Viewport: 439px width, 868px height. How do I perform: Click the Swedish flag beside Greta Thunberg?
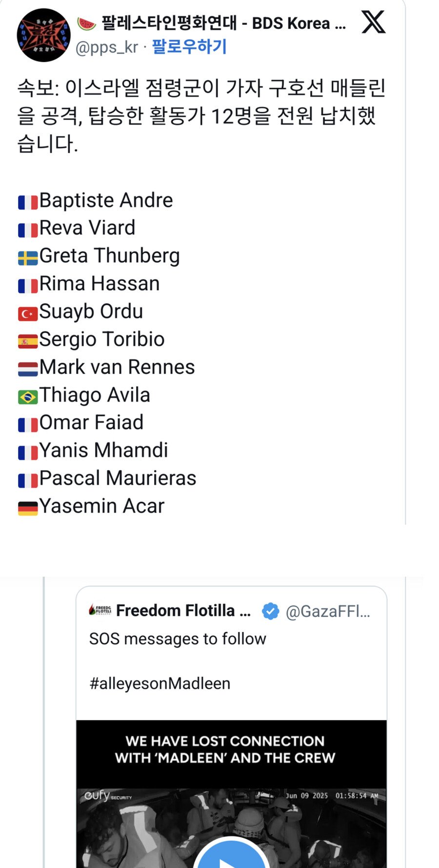click(x=28, y=257)
